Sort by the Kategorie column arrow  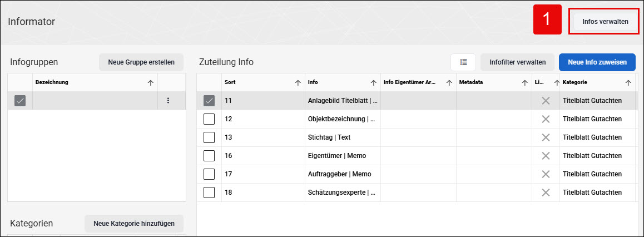[x=628, y=82]
